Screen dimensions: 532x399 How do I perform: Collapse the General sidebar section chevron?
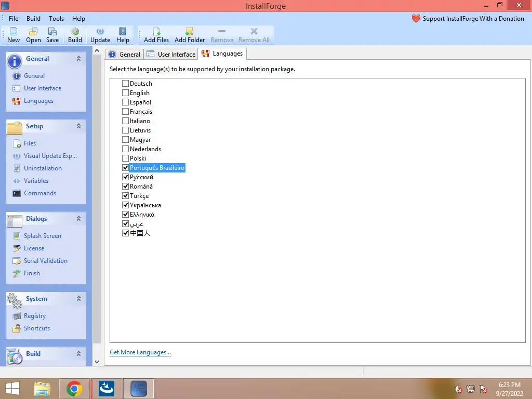coord(79,59)
